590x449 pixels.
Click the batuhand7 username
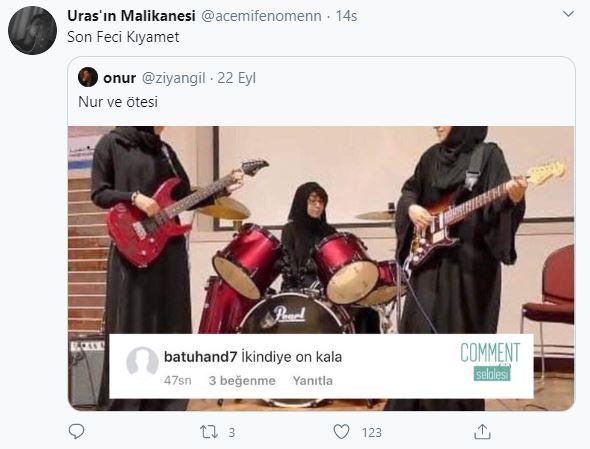click(200, 356)
